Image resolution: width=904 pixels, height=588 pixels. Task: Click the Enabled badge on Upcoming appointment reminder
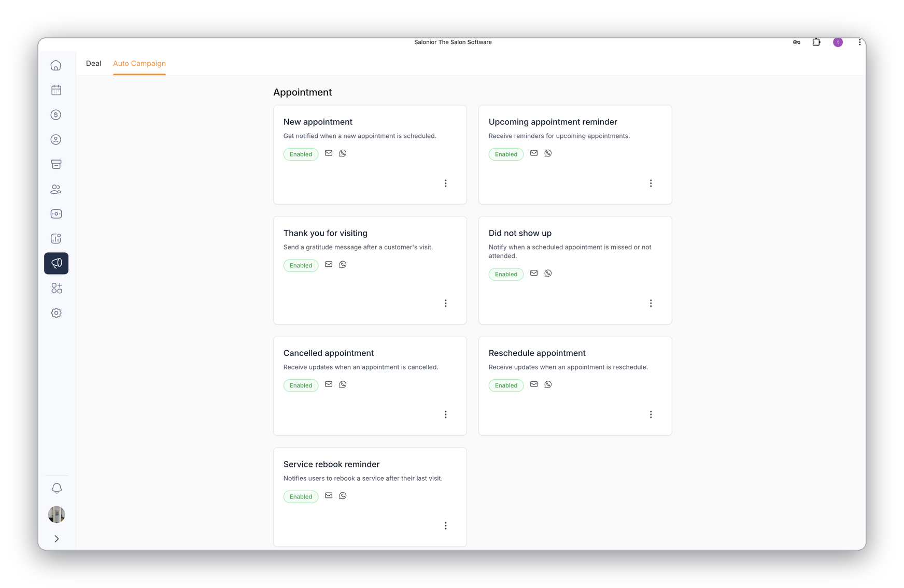pyautogui.click(x=506, y=154)
